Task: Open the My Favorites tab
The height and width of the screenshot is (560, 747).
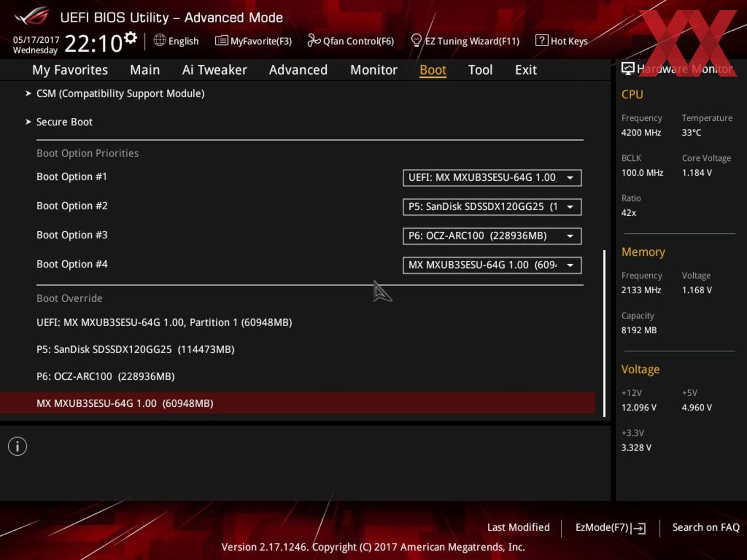Action: click(70, 70)
